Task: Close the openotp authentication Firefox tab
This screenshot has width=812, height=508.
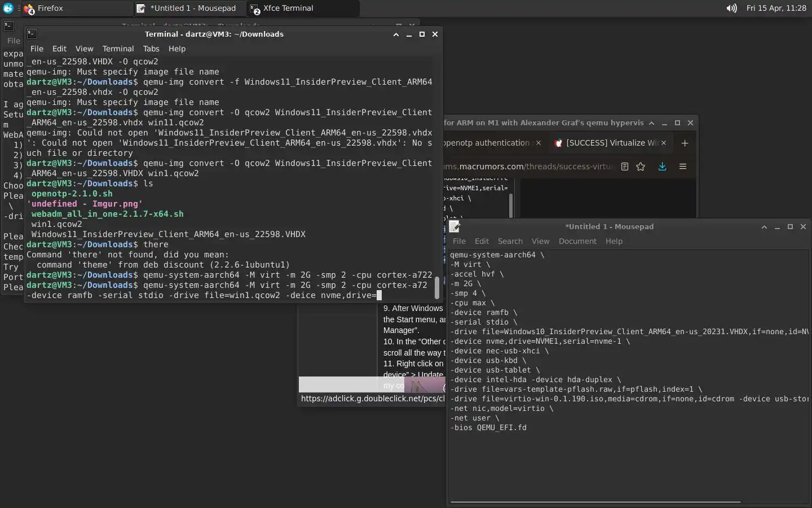Action: (538, 143)
